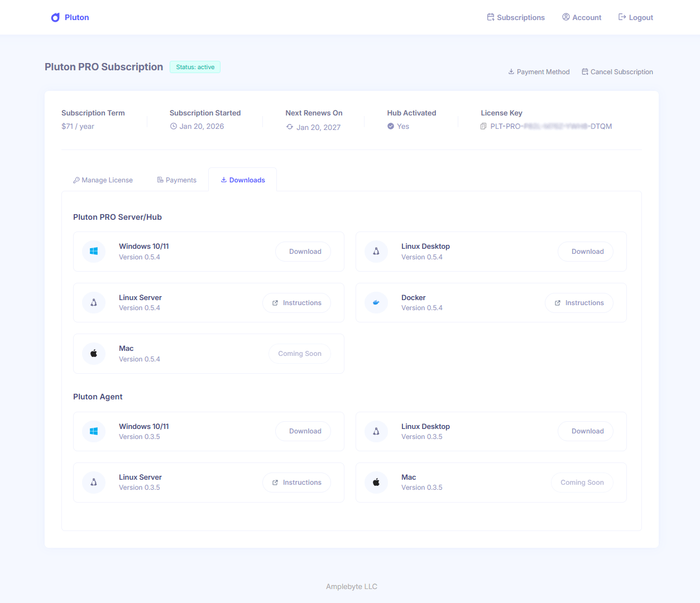Screen dimensions: 700x603
Task: Click the Linux penguin icon for Agent Linux Server
Action: pos(94,483)
